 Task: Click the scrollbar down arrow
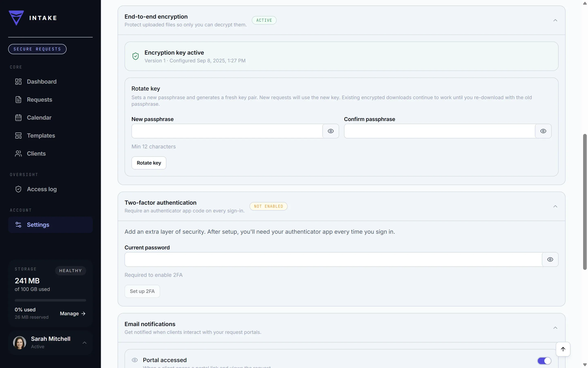point(585,365)
